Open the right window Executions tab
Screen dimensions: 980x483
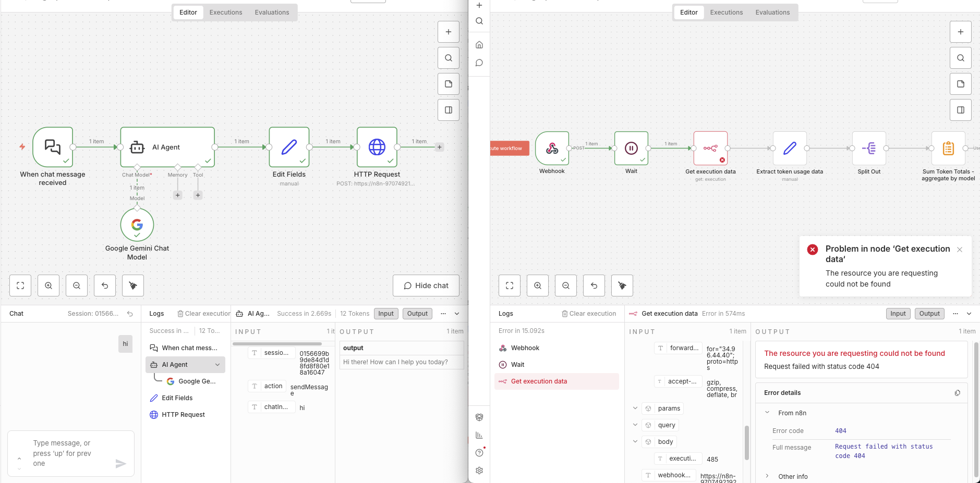[727, 13]
